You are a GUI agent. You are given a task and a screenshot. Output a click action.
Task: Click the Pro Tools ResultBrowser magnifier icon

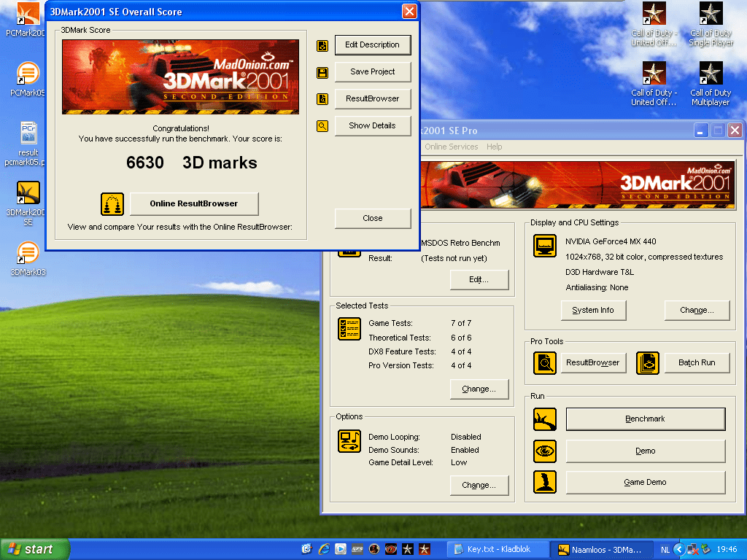[545, 363]
